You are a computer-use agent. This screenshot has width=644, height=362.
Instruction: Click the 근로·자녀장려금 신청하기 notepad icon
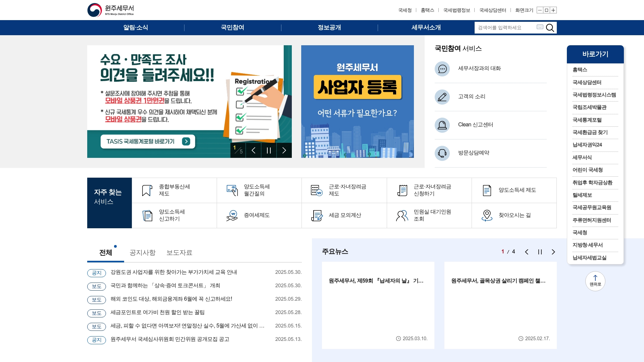point(402,190)
